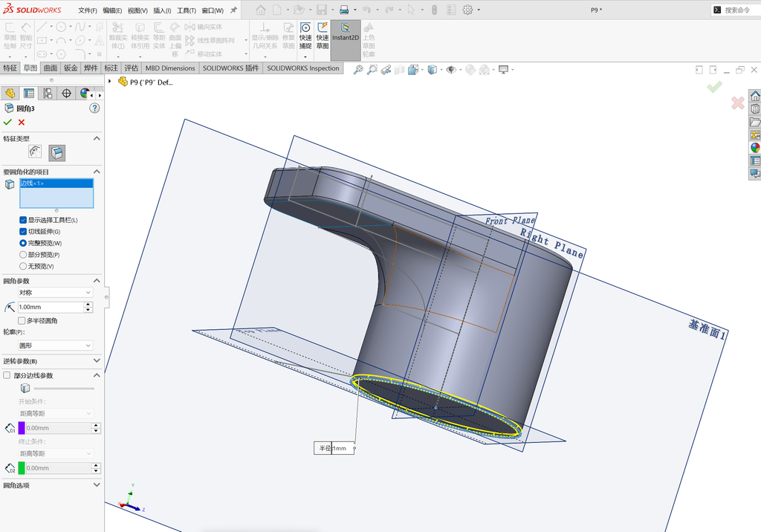Open the Hide/Show Items eye icon
Viewport: 761px width, 532px height.
pyautogui.click(x=451, y=70)
